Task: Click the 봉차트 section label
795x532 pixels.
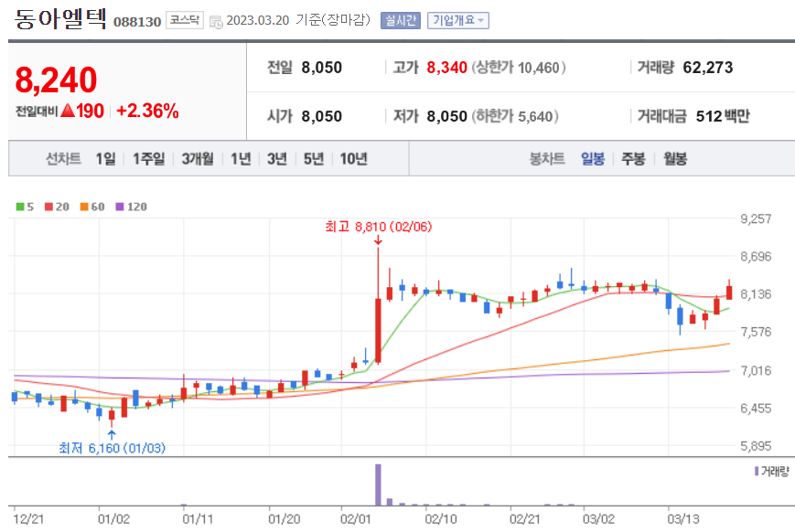Action: (547, 159)
